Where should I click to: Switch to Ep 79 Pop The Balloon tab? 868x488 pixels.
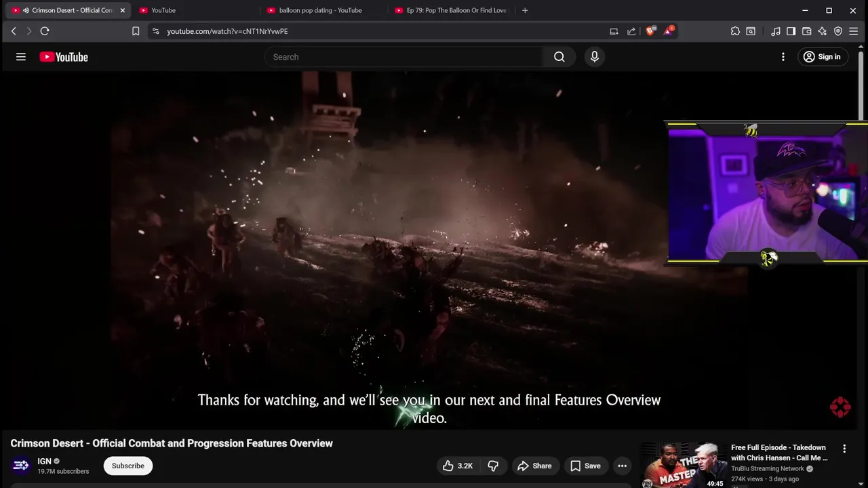tap(450, 10)
